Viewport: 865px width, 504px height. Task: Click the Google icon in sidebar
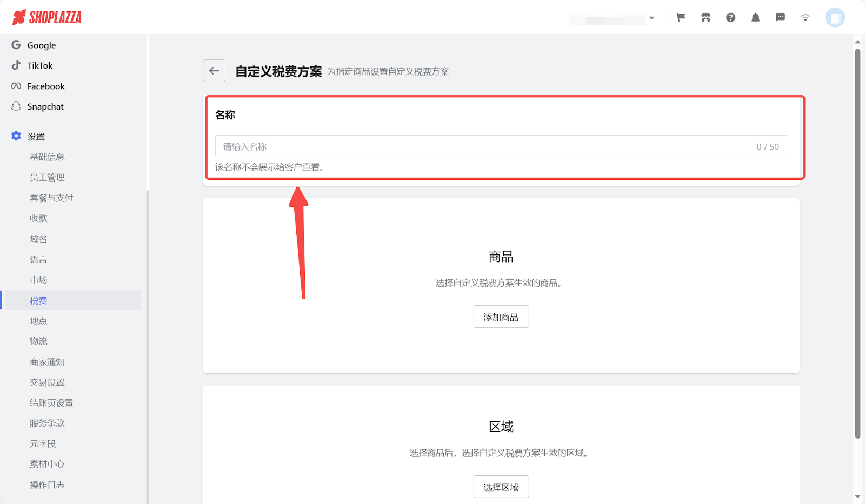[x=16, y=45]
